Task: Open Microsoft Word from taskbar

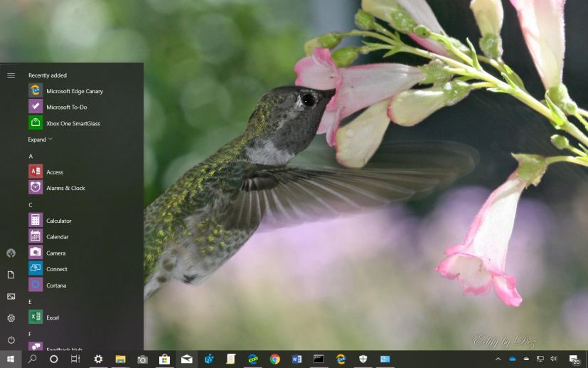Action: (296, 359)
